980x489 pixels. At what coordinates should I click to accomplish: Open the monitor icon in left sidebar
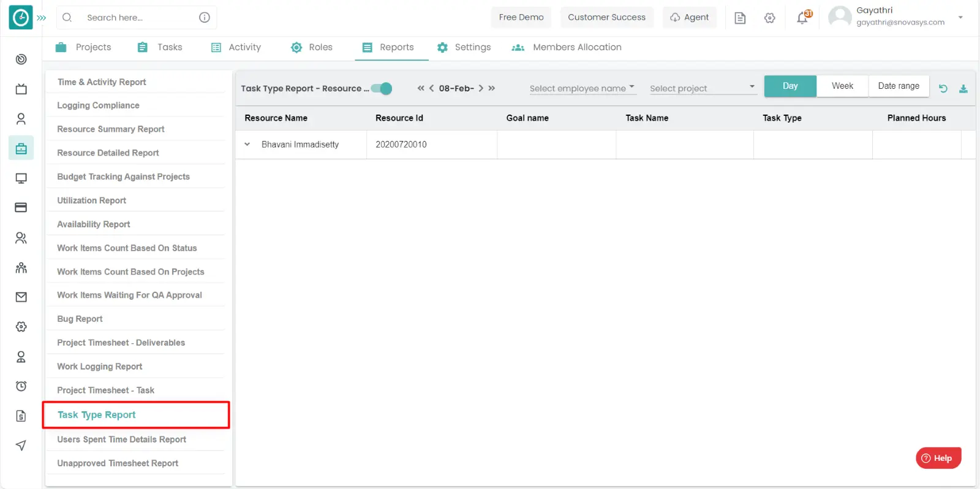[21, 178]
